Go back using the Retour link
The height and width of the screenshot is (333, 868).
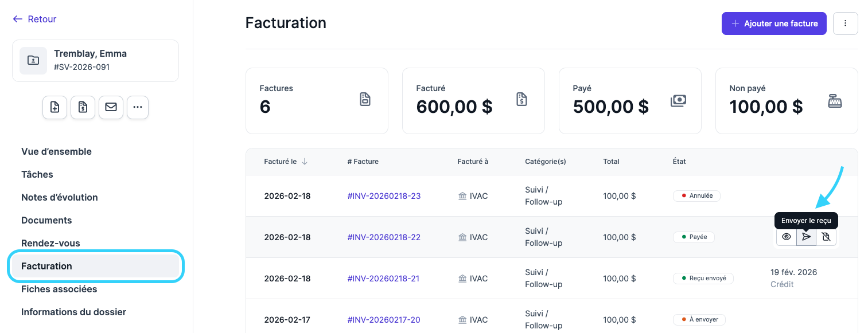34,19
